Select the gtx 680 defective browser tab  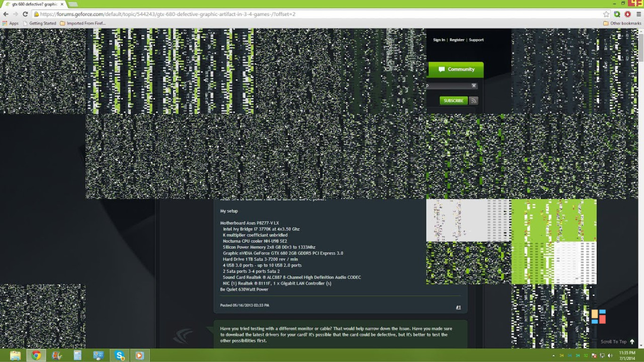pos(34,4)
